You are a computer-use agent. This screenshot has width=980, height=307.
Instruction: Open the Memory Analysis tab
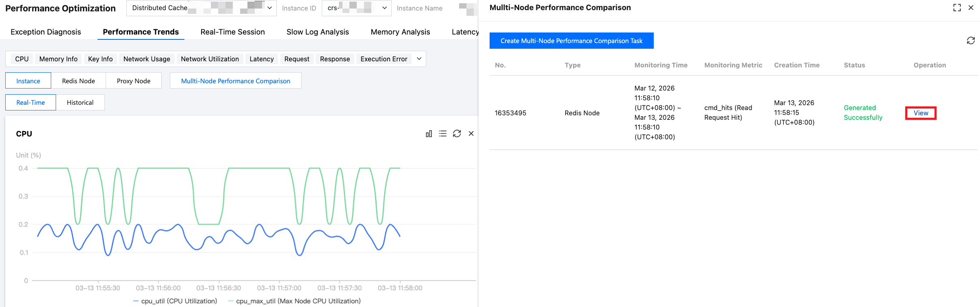[400, 32]
